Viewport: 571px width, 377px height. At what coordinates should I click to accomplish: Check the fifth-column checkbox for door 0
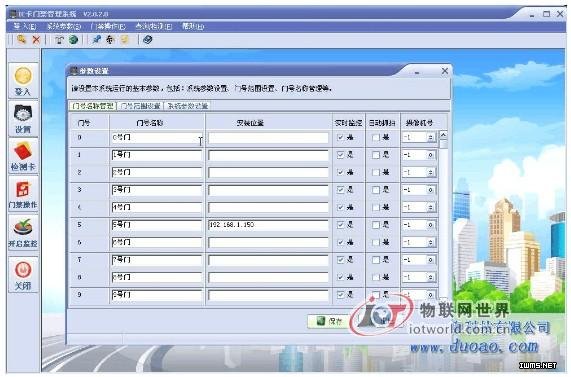coord(376,138)
